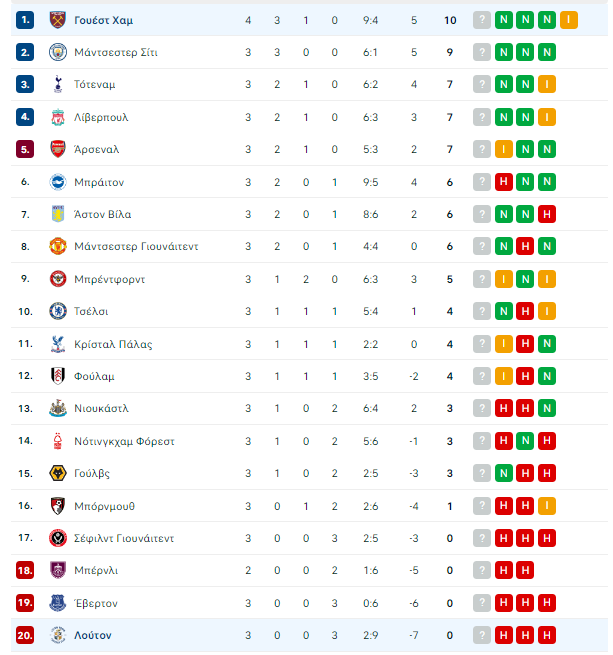Click the Liverpool club crest
This screenshot has height=655, width=613.
point(58,117)
